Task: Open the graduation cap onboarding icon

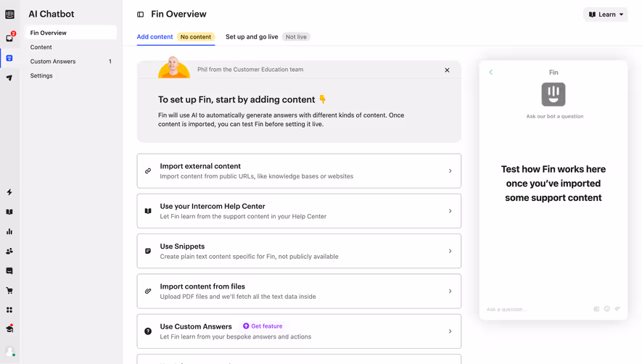Action: [9, 328]
